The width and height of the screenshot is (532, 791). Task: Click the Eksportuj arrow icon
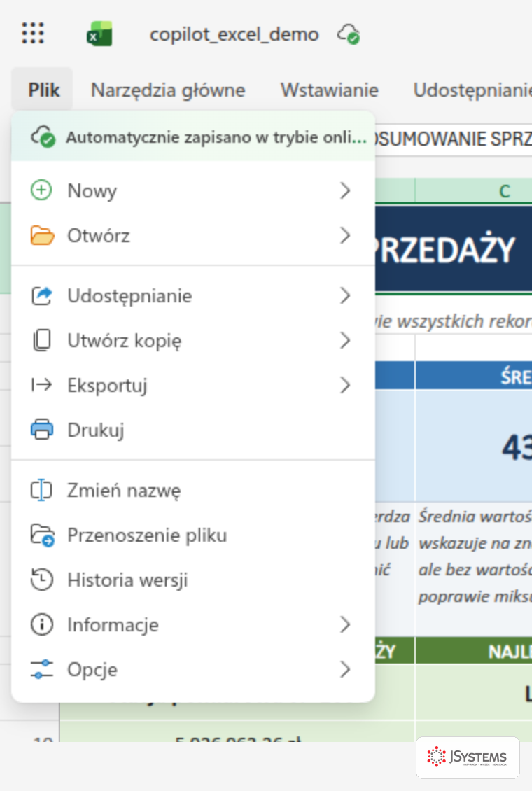point(42,386)
